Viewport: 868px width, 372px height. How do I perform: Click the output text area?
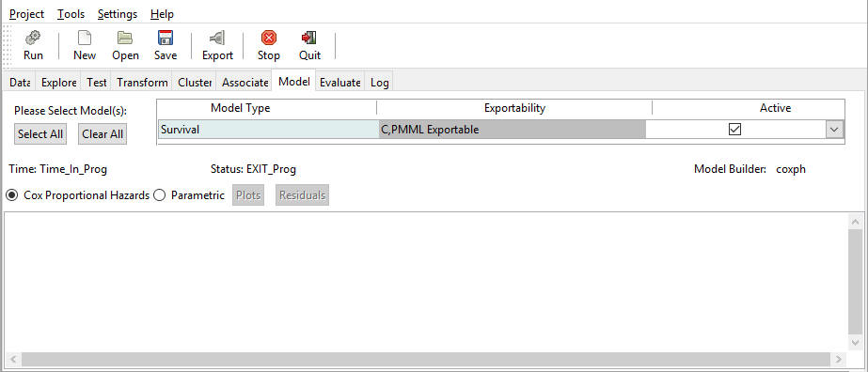tap(425, 282)
